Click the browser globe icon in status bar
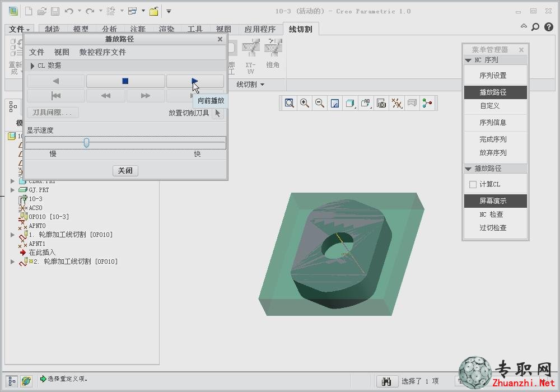This screenshot has width=560, height=392. pos(26,381)
